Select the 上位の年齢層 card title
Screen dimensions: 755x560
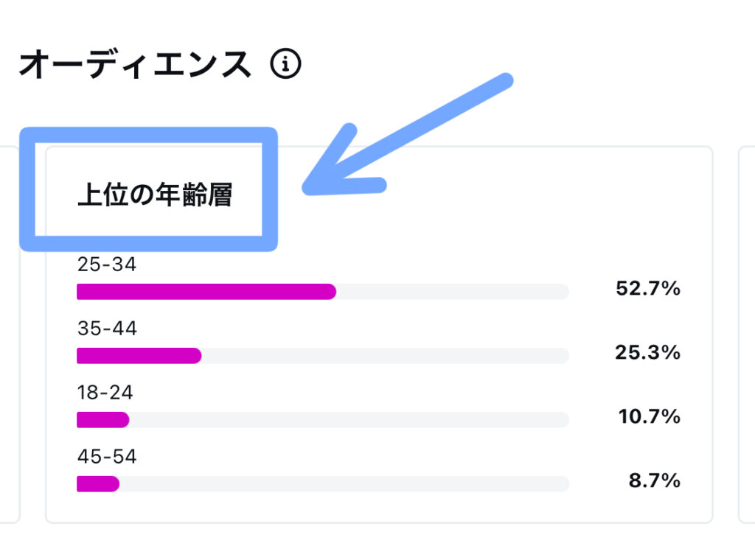(x=155, y=195)
